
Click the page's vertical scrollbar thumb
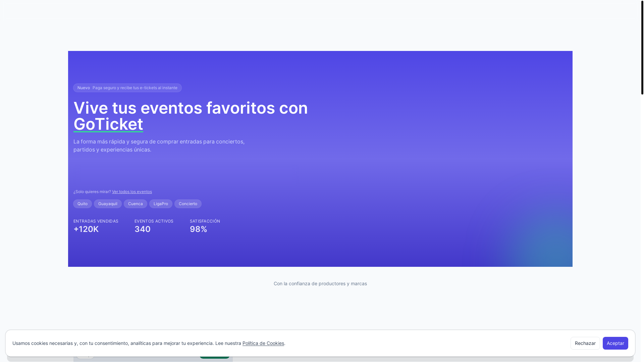(x=642, y=47)
